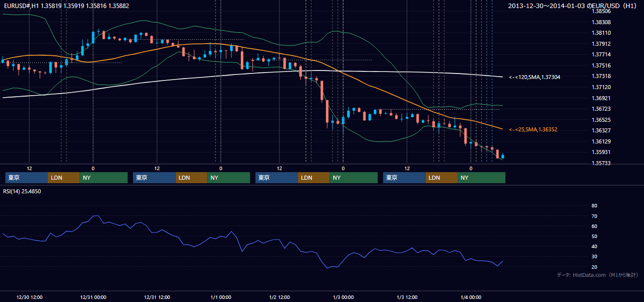The height and width of the screenshot is (302, 644).
Task: Click RSI scale level 40
Action: click(594, 246)
